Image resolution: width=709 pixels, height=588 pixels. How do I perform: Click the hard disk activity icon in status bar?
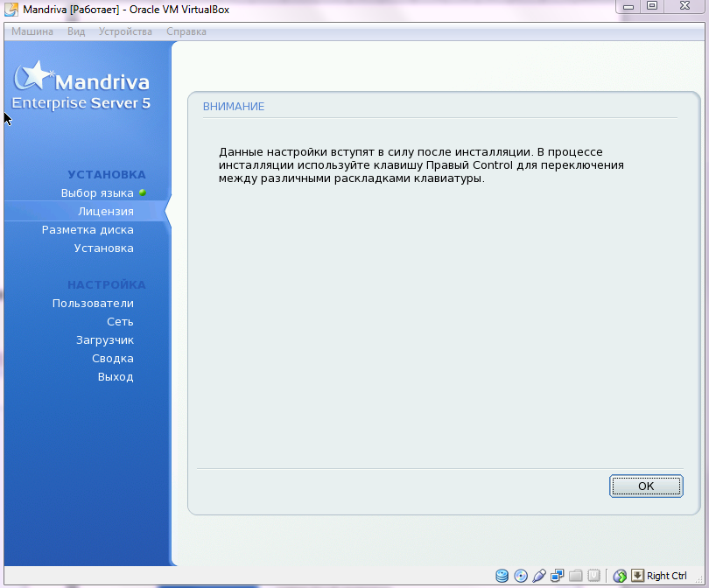click(x=502, y=576)
